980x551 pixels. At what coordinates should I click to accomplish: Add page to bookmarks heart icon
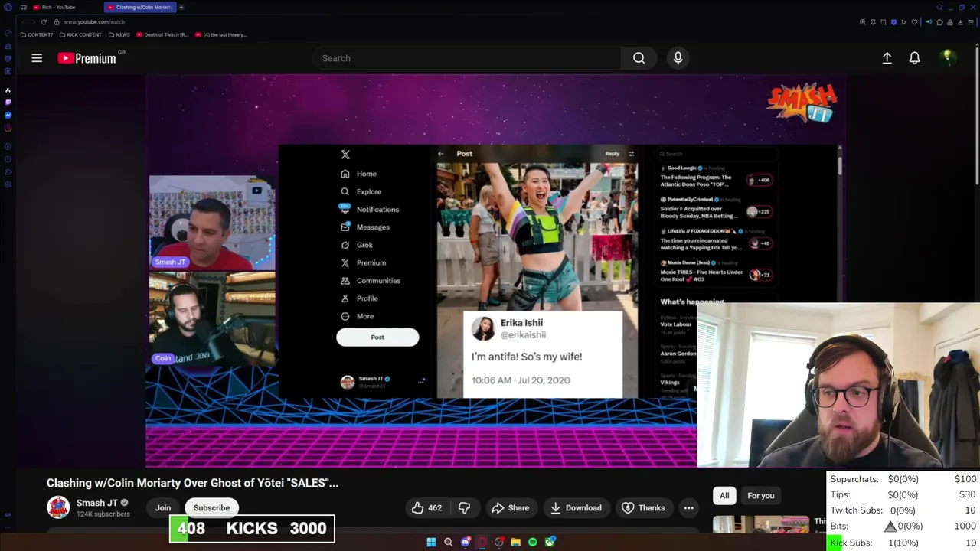click(x=914, y=22)
